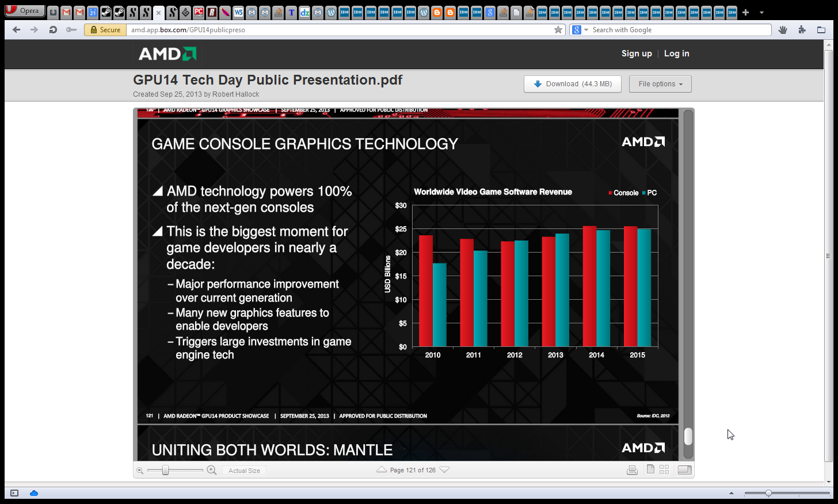
Task: Switch to the PC Gamer tab
Action: (199, 12)
